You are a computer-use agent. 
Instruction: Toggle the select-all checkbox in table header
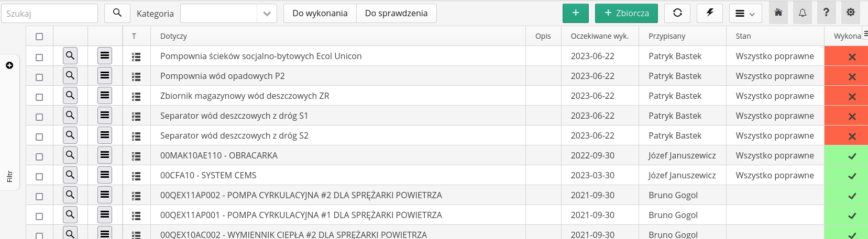point(39,37)
